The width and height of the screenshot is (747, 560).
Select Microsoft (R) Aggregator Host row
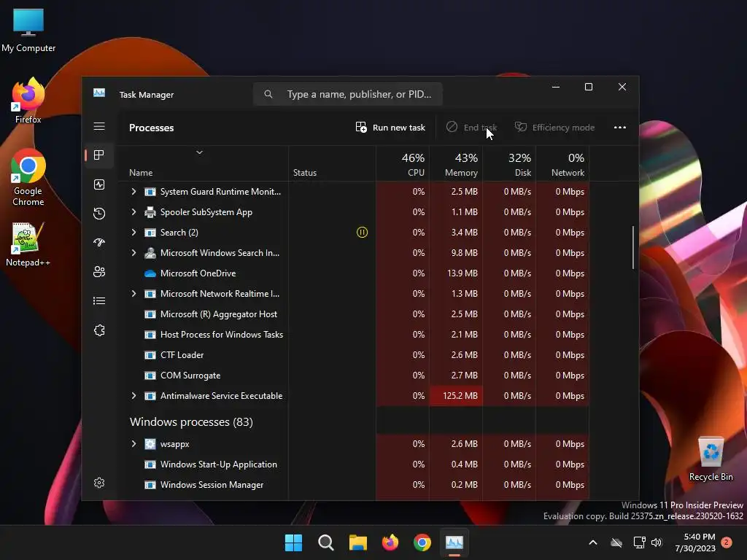[x=352, y=314]
